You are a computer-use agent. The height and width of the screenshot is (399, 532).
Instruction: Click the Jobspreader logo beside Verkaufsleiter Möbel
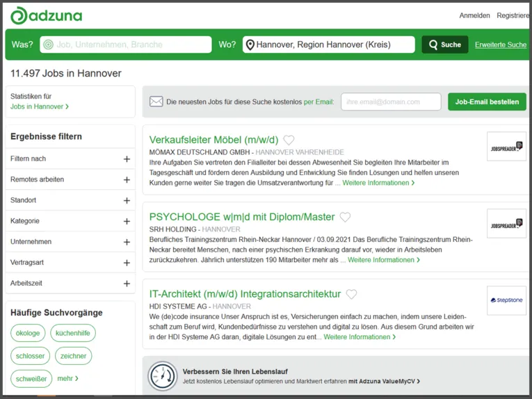(x=506, y=147)
